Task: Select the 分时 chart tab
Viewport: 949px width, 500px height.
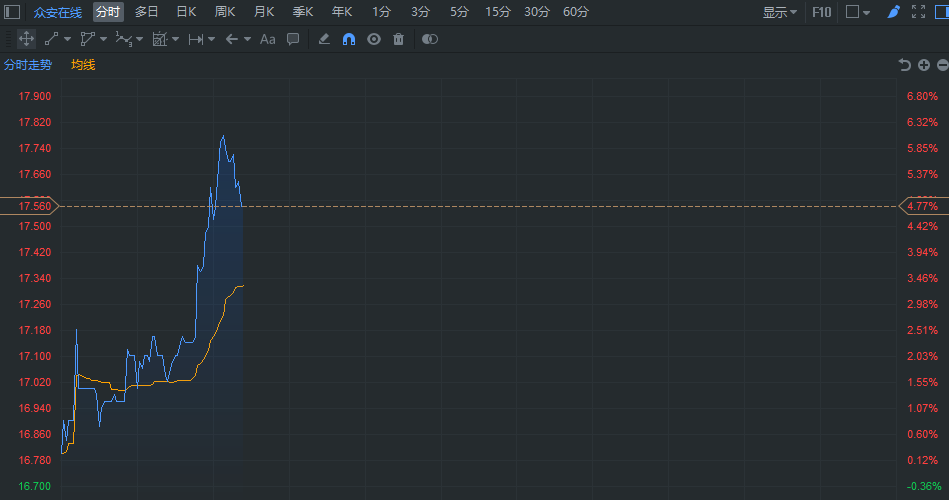Action: [108, 12]
